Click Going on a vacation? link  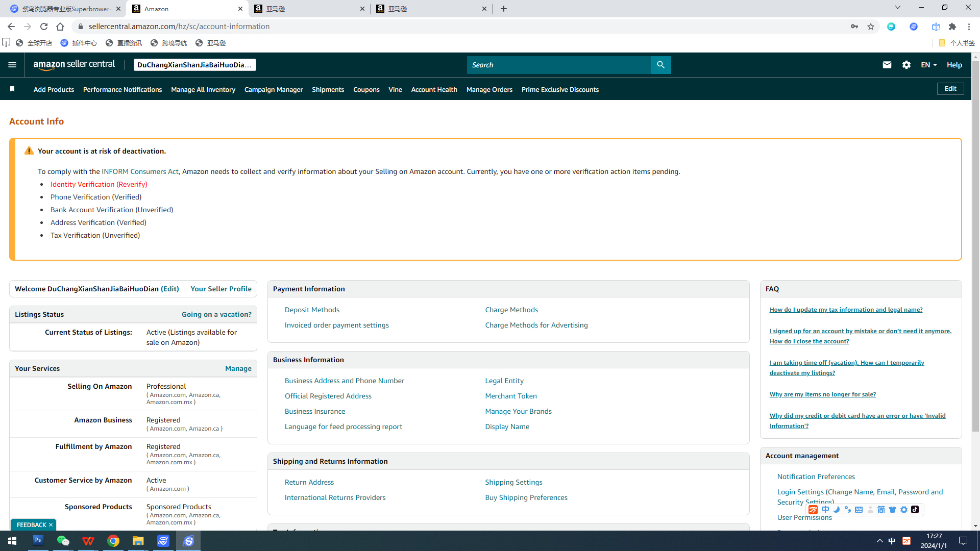[216, 314]
